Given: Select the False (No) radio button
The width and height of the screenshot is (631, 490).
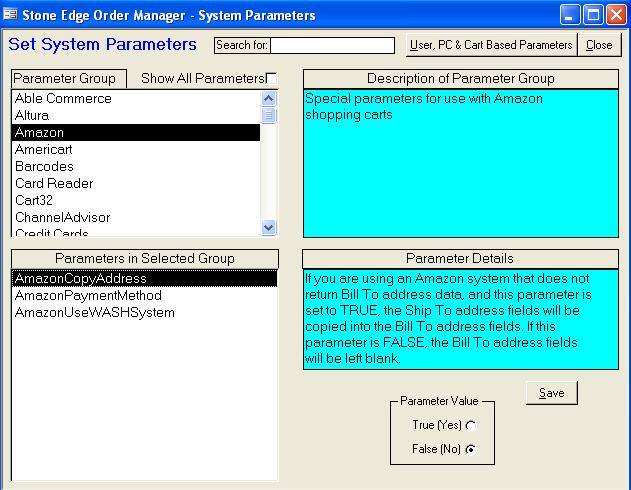Looking at the screenshot, I should 470,449.
